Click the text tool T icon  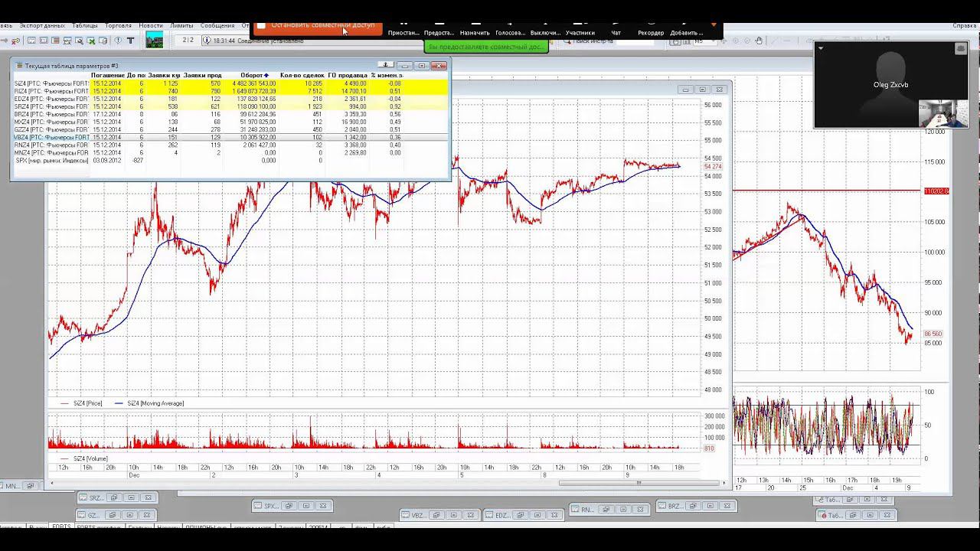coord(130,41)
